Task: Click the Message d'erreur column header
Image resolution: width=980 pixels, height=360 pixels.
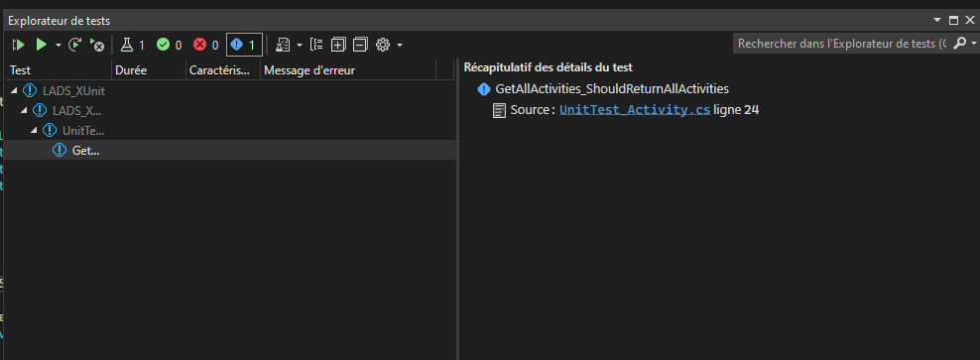Action: click(x=348, y=70)
